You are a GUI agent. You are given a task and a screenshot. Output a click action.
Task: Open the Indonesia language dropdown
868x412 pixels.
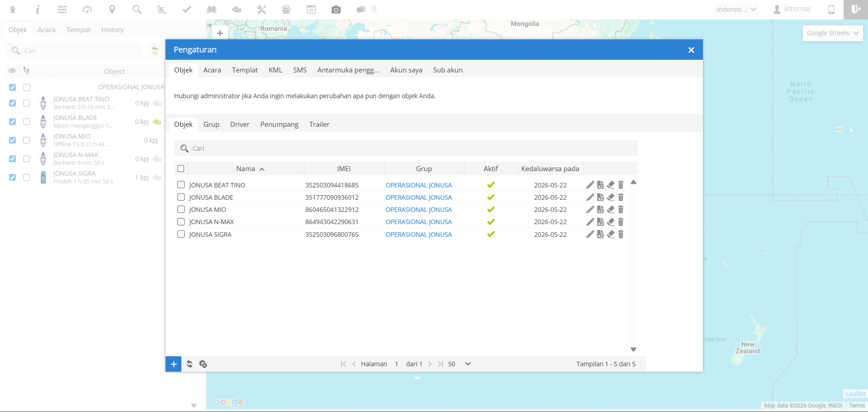click(736, 10)
